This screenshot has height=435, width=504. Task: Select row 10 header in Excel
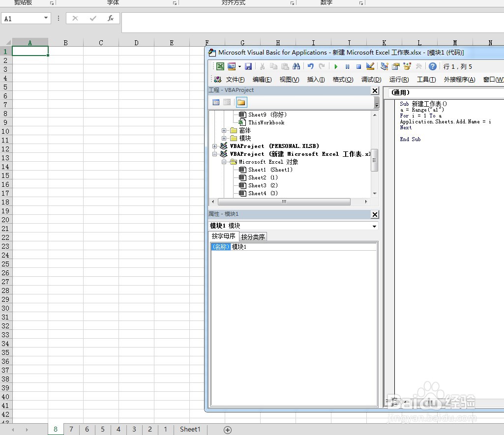click(5, 131)
